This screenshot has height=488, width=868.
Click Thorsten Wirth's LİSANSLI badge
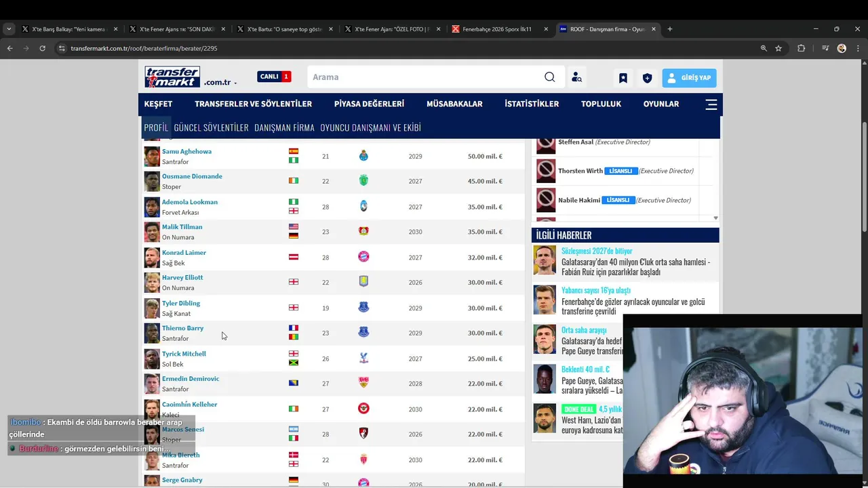tap(621, 171)
